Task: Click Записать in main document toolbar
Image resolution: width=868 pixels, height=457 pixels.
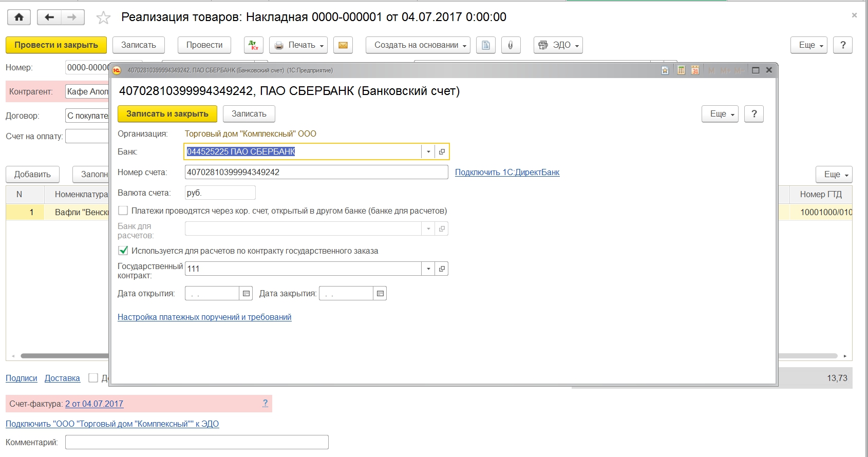Action: click(139, 45)
